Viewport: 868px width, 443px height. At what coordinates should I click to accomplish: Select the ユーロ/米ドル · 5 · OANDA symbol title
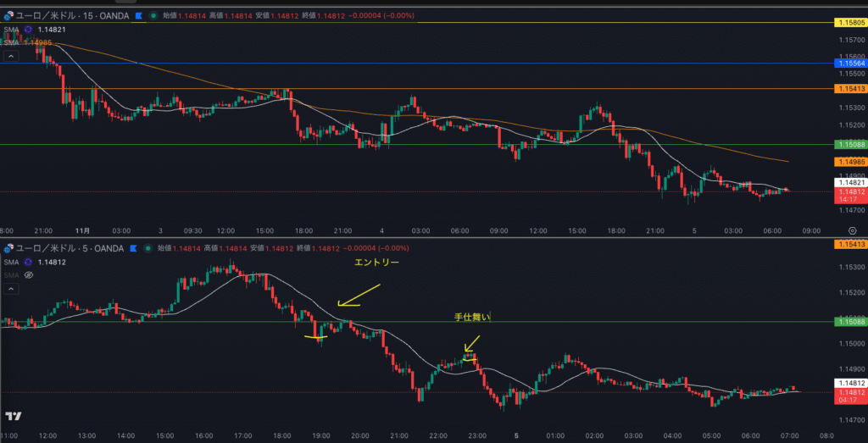pos(70,248)
